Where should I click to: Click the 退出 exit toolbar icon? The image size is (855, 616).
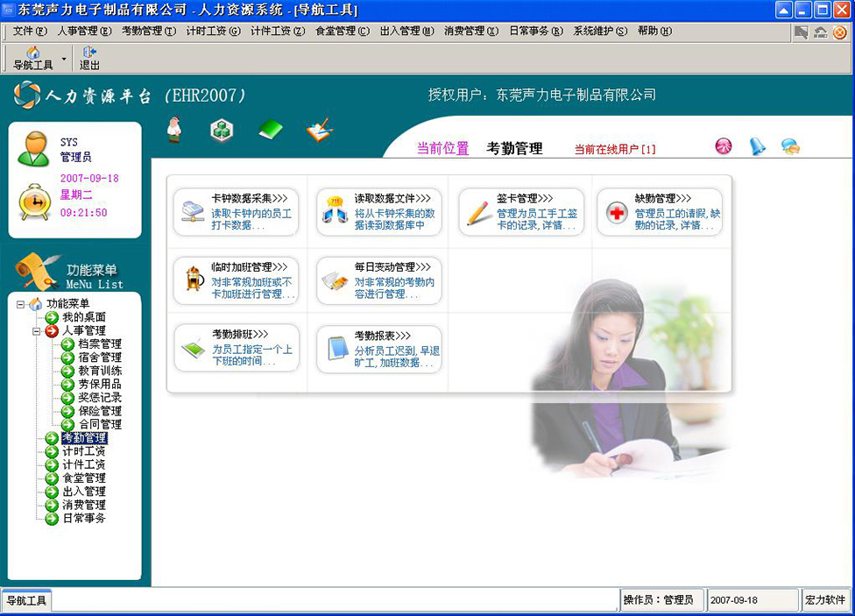coord(89,58)
